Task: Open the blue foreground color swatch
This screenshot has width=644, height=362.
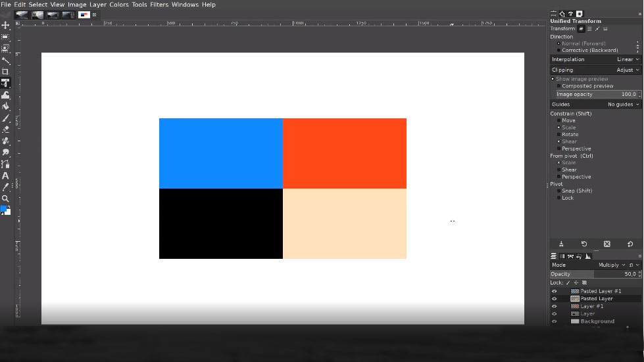Action: (4, 209)
